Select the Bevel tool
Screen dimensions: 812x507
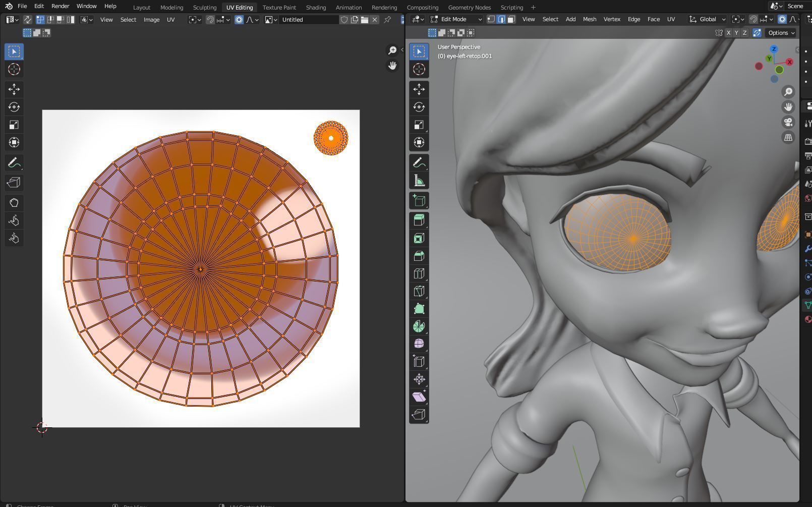[x=419, y=256]
